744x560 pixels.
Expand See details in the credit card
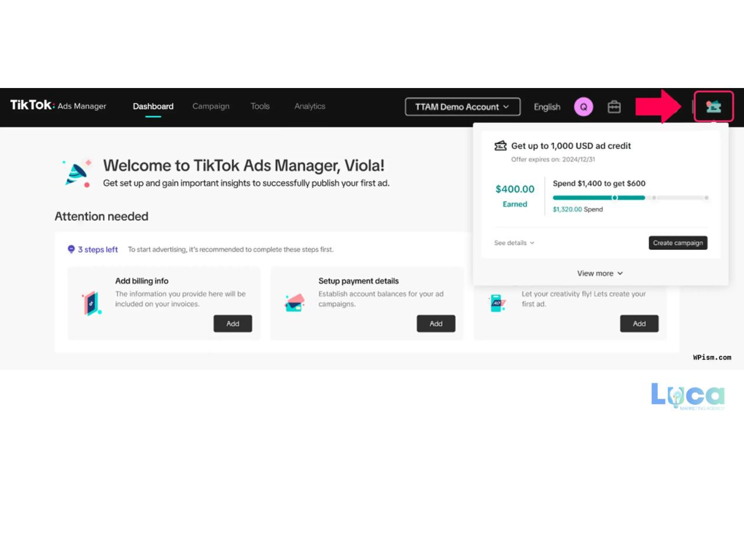[514, 243]
